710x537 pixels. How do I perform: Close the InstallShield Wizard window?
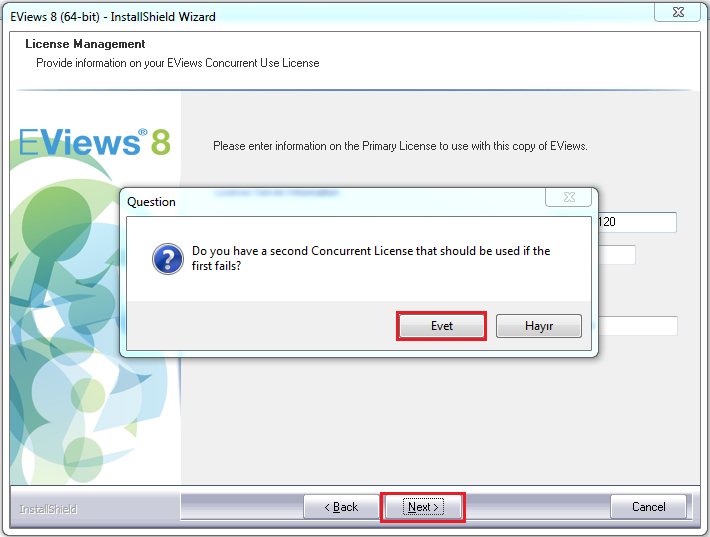click(678, 12)
